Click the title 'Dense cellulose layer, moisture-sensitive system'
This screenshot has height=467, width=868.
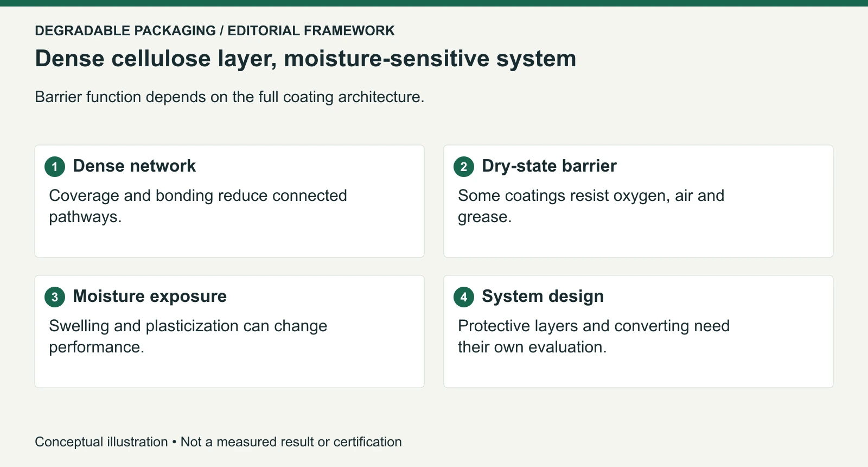(305, 59)
